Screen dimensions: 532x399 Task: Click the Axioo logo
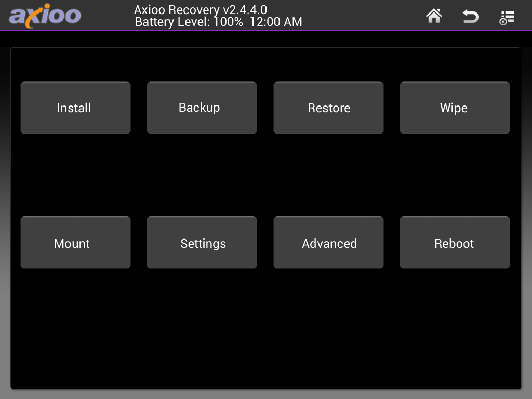45,15
